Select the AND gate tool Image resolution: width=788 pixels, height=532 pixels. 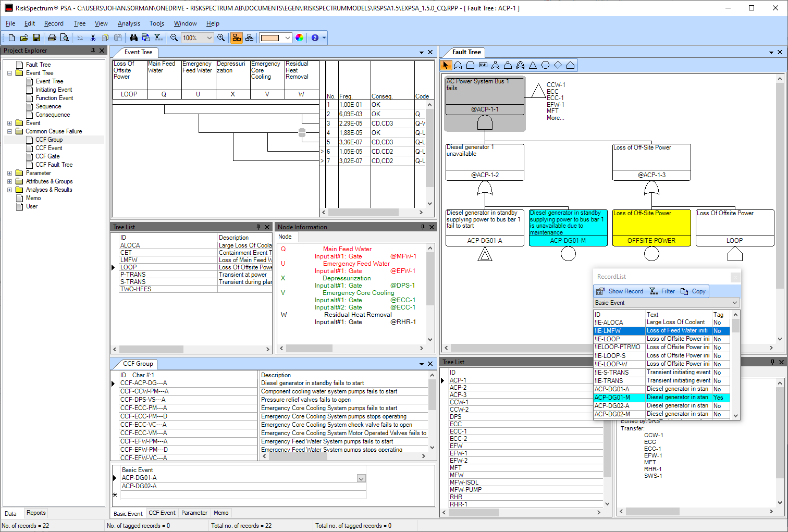coord(470,65)
